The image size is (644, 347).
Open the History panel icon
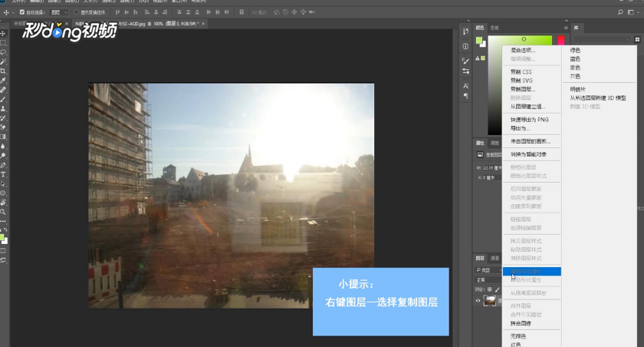tap(465, 31)
